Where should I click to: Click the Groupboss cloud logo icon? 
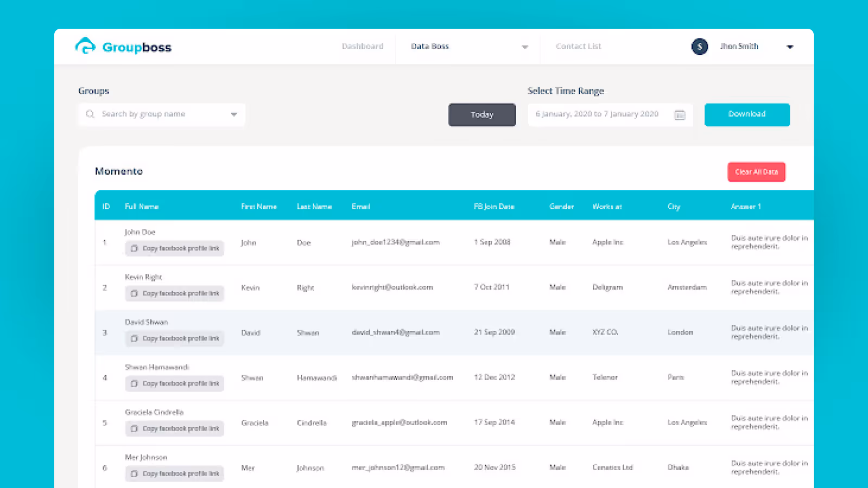[85, 46]
